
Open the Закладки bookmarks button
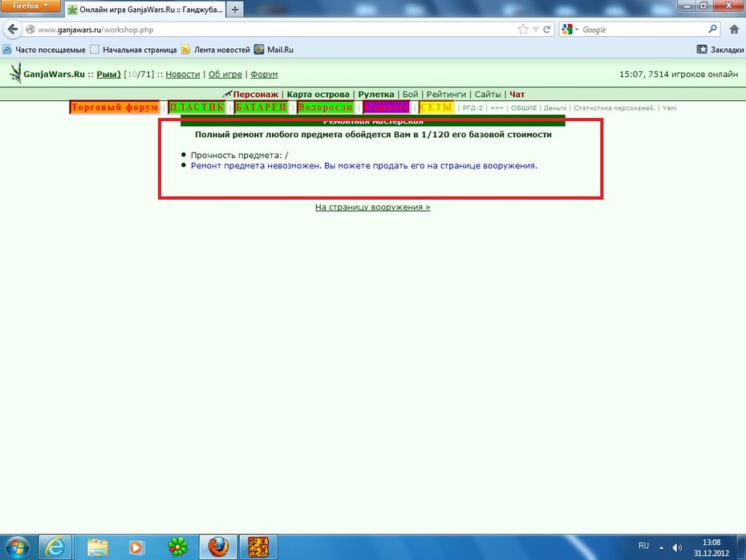pyautogui.click(x=720, y=50)
